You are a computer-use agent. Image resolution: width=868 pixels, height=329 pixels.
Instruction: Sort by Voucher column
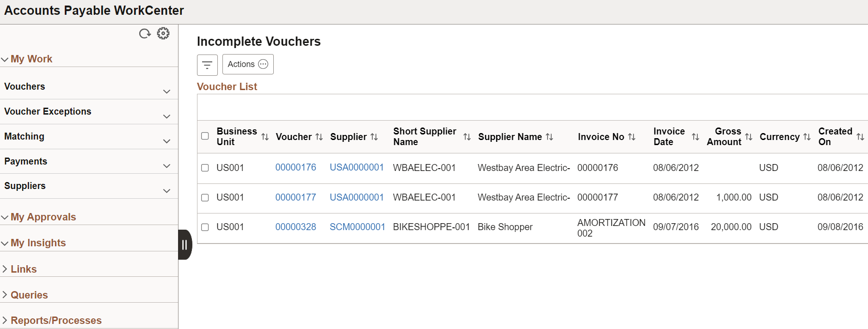click(319, 137)
